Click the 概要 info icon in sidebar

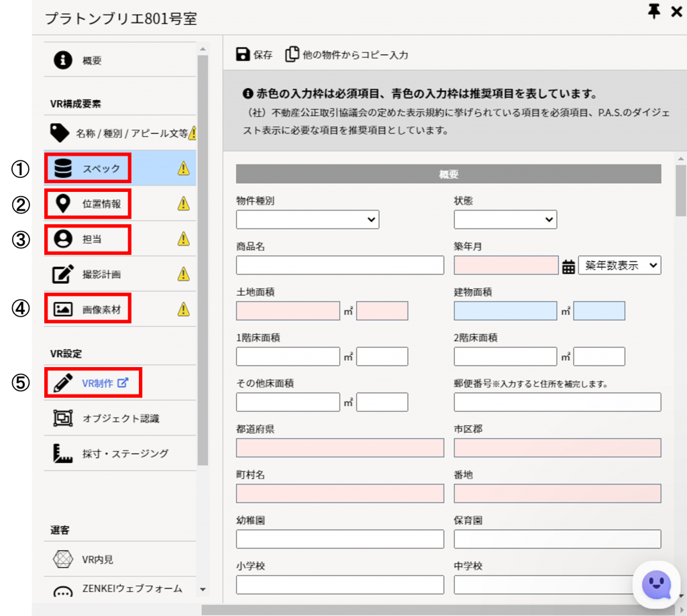(63, 60)
